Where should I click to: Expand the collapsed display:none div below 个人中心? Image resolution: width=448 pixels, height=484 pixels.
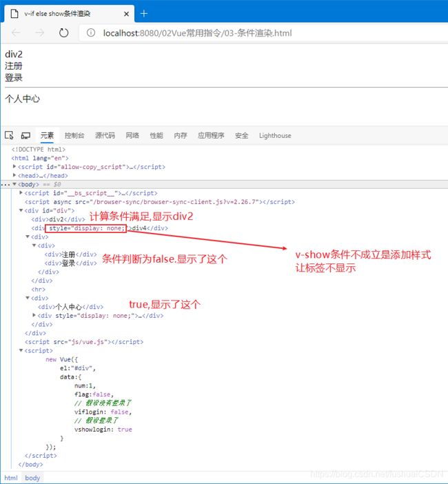tap(34, 315)
